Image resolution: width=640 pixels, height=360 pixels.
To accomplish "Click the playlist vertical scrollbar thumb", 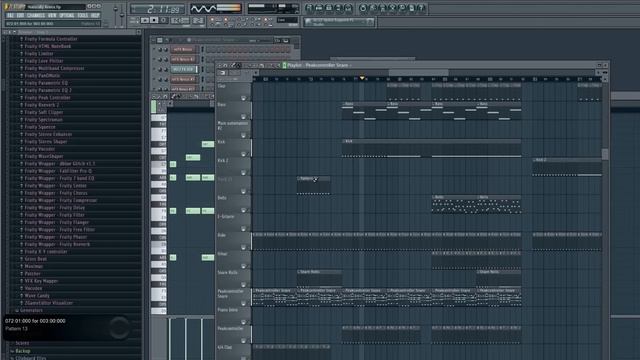I will pyautogui.click(x=605, y=154).
